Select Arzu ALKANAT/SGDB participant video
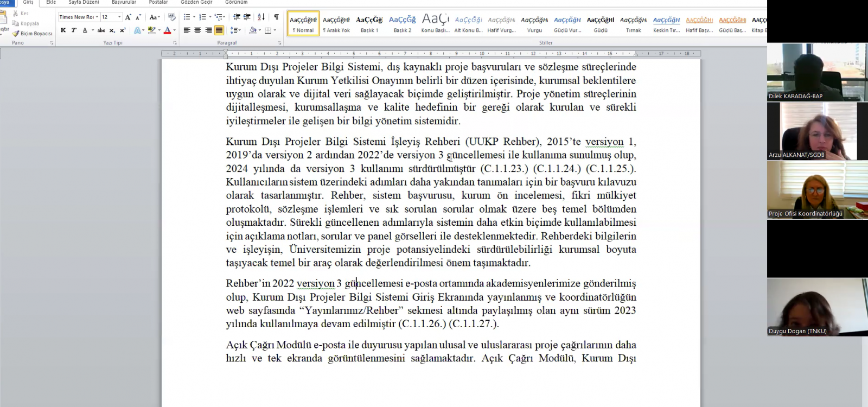The width and height of the screenshot is (868, 407). pos(818,131)
